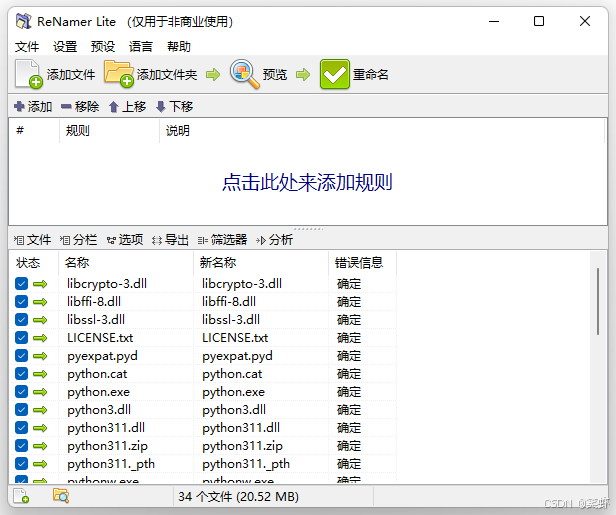The width and height of the screenshot is (616, 515).
Task: Sort by the 名称 column header
Action: (126, 262)
